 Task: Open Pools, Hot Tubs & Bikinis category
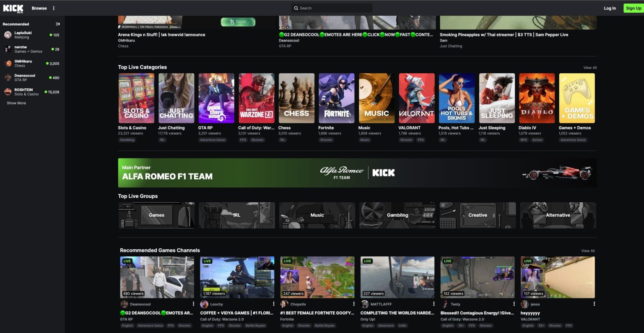[x=457, y=98]
